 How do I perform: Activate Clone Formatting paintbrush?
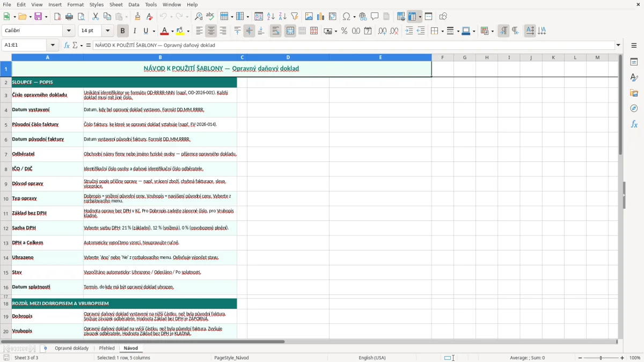point(138,17)
